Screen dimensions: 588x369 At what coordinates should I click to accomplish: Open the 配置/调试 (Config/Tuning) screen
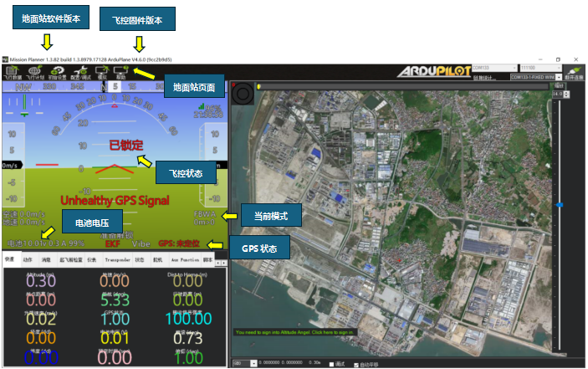(x=80, y=72)
